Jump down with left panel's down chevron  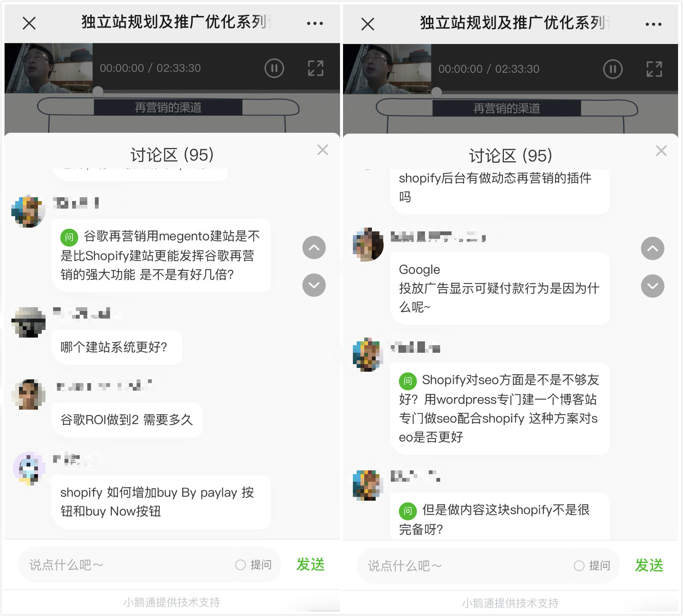(x=314, y=285)
